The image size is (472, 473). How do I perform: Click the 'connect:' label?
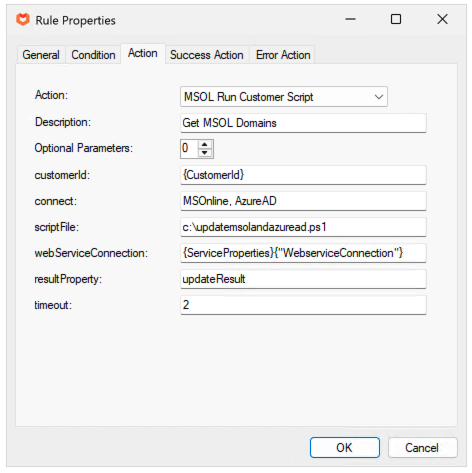pyautogui.click(x=56, y=201)
